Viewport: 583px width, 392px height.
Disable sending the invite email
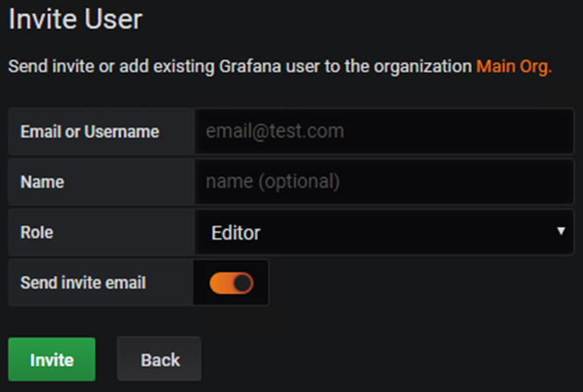[231, 283]
